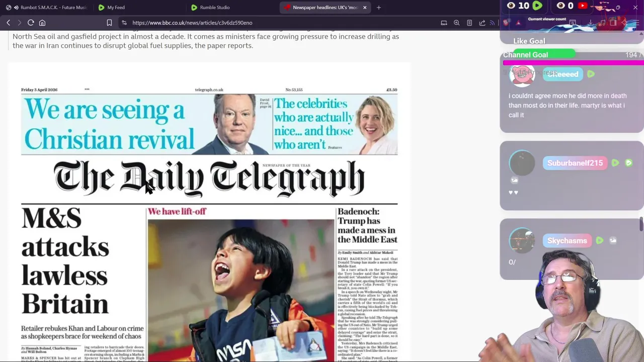This screenshot has width=644, height=362.
Task: Click the Daily Telegraph masthead image
Action: tap(209, 178)
